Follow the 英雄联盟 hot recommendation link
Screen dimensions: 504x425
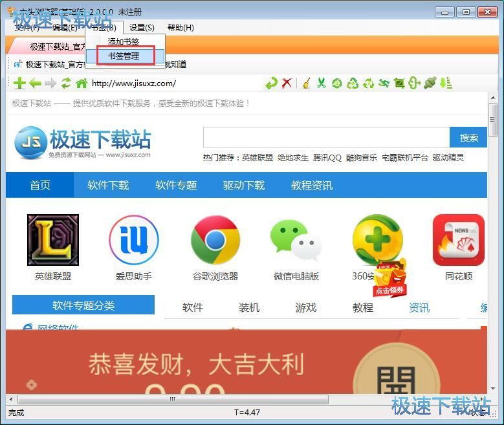[257, 158]
